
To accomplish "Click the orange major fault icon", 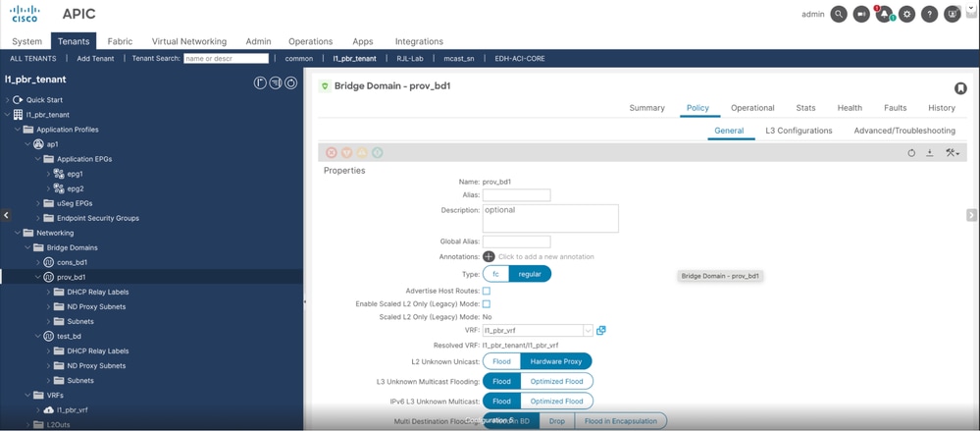I will point(346,152).
